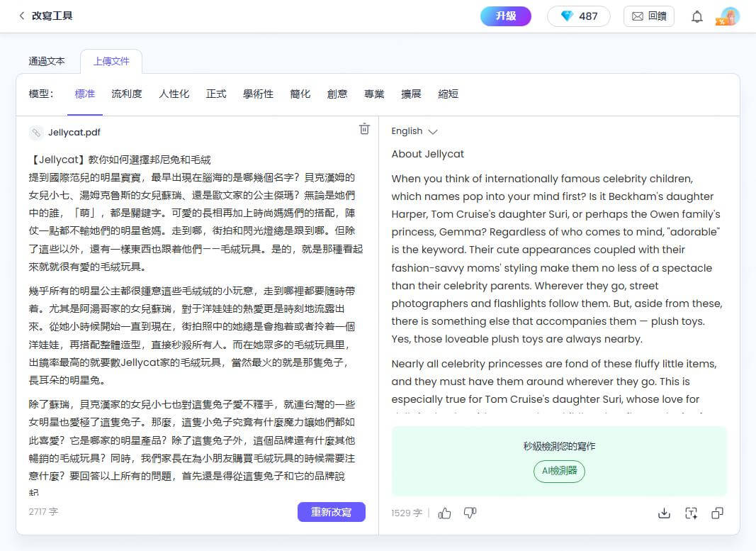Open the notifications bell
This screenshot has width=756, height=551.
[x=696, y=17]
